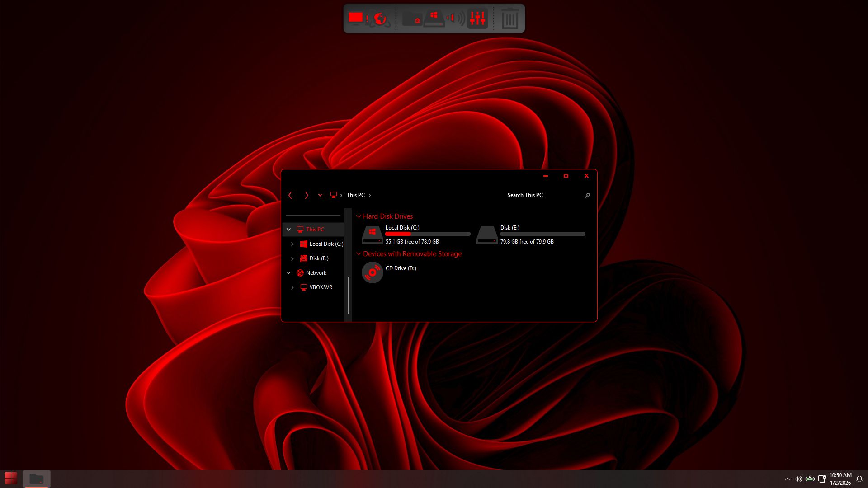Click the search magnifier icon

pos(587,195)
